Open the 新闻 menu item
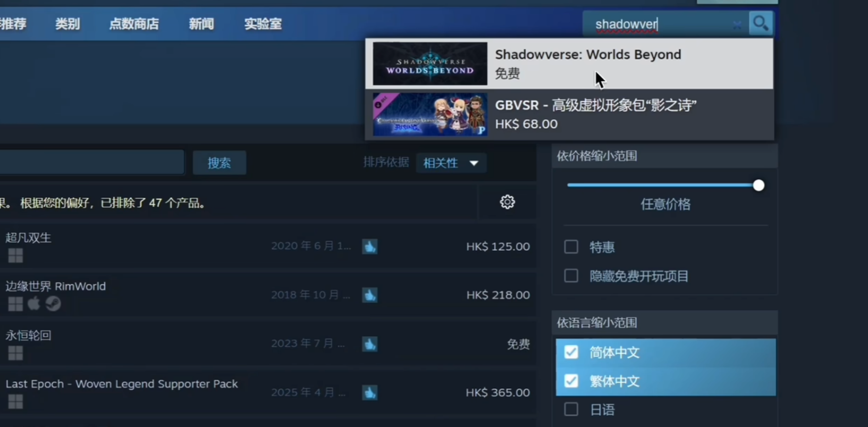 point(201,24)
